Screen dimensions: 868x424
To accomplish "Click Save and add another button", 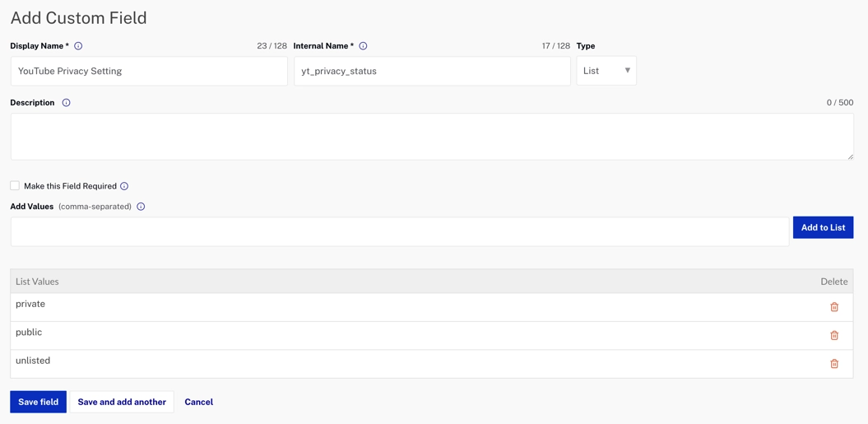I will pyautogui.click(x=122, y=402).
